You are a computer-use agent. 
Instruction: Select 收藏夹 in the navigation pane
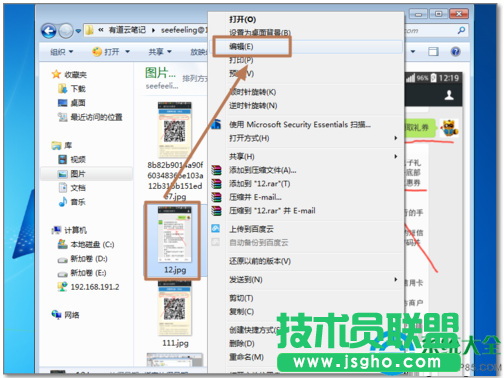pos(70,74)
